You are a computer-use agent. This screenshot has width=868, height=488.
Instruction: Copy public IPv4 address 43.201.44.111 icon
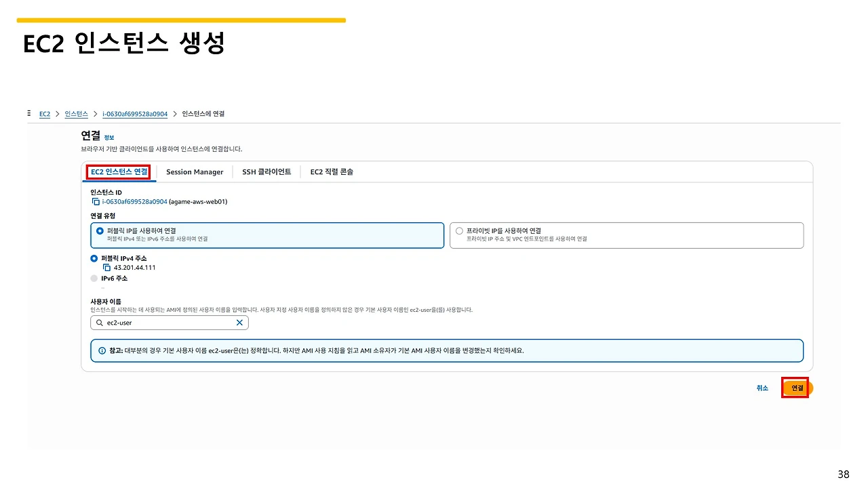coord(106,268)
